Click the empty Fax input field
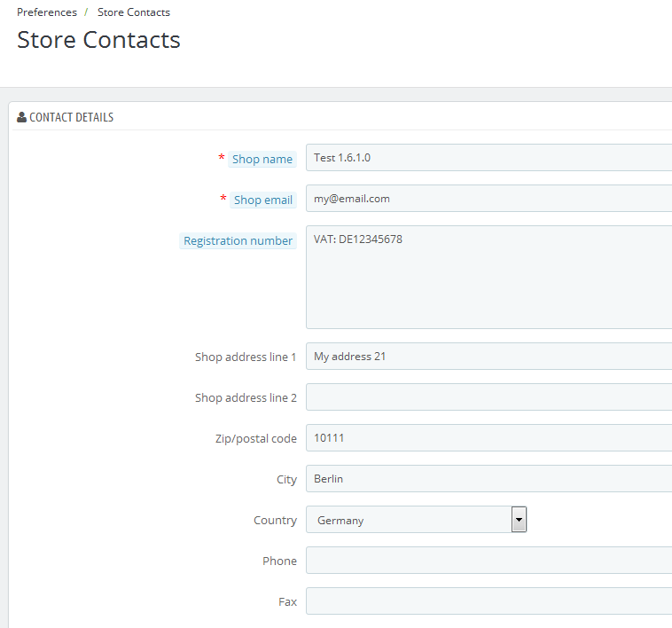This screenshot has width=672, height=628. [x=489, y=601]
